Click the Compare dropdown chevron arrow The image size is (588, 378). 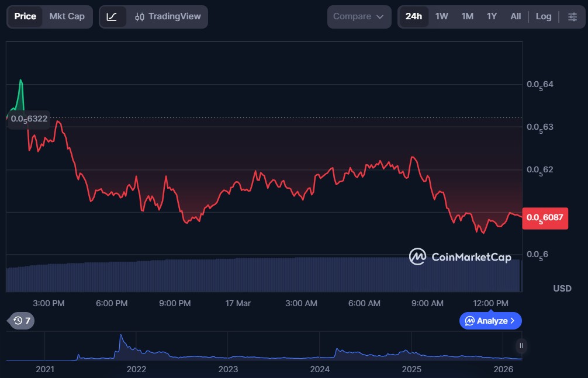coord(380,17)
